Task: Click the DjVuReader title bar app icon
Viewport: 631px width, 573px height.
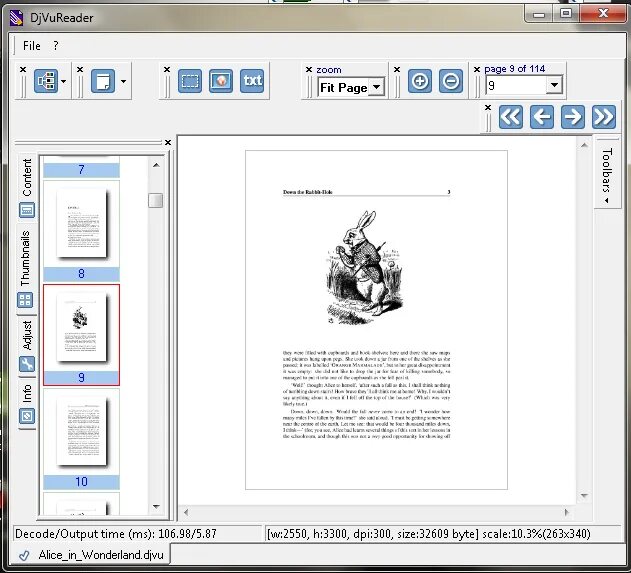Action: 16,18
